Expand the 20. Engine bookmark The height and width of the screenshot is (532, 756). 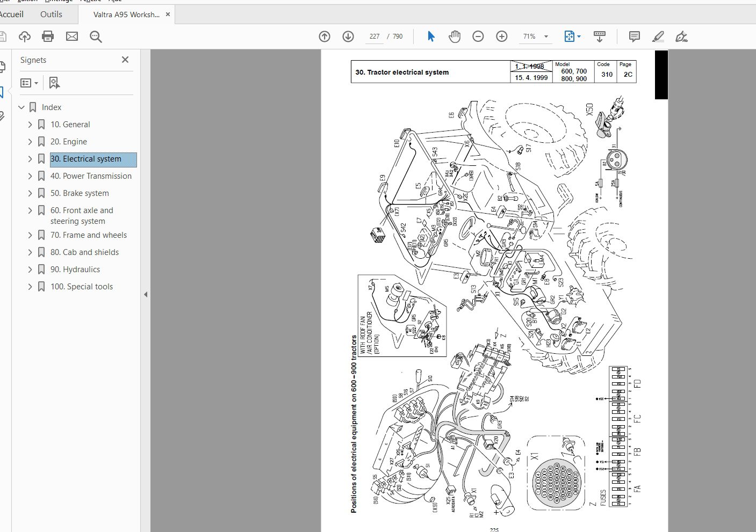tap(30, 142)
